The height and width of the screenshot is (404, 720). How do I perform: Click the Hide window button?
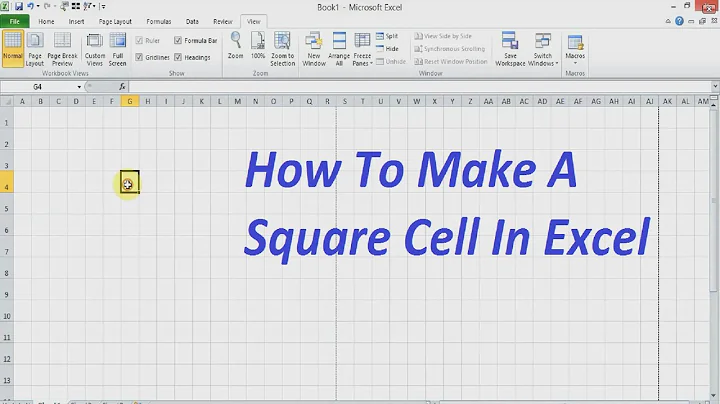[x=387, y=49]
